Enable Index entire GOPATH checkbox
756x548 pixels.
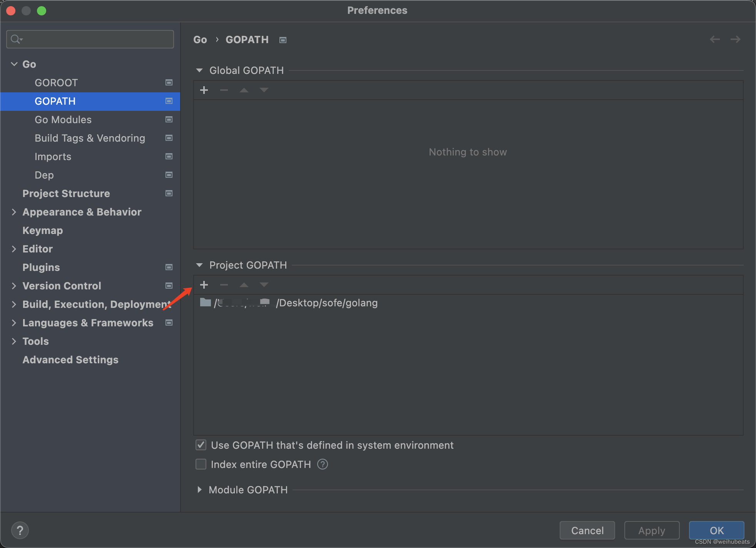[201, 463]
